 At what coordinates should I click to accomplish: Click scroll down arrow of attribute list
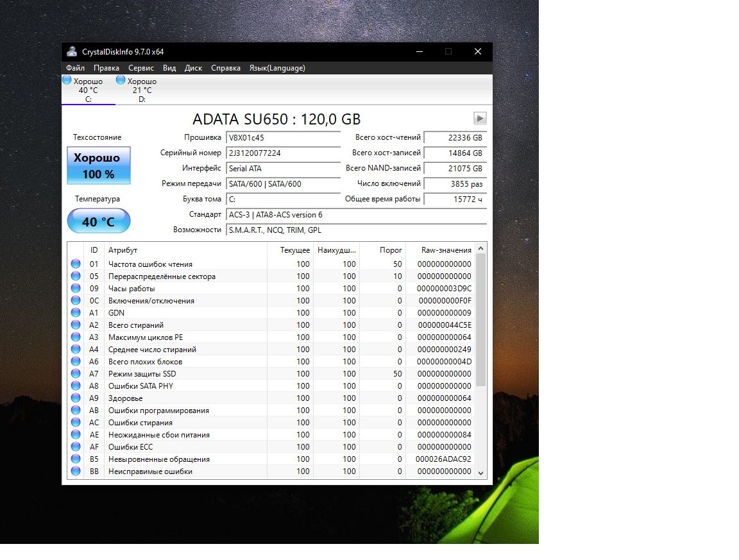pos(480,473)
